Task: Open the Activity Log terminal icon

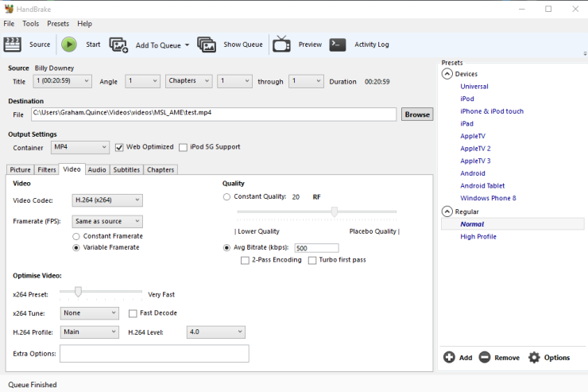Action: click(338, 45)
